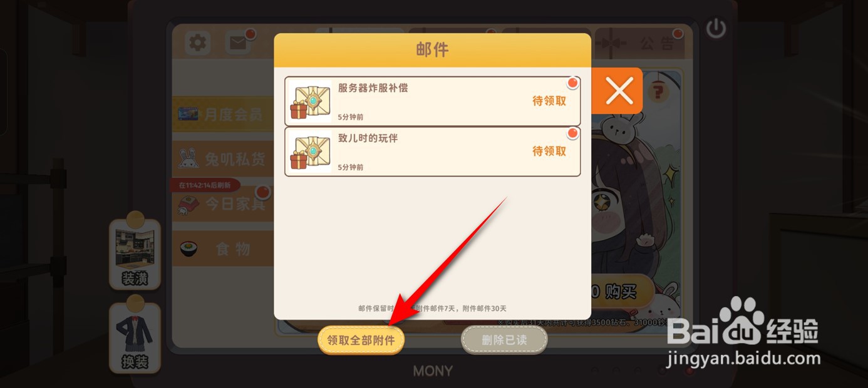Open the 装潢 decoration icon
The image size is (868, 388).
(x=135, y=254)
